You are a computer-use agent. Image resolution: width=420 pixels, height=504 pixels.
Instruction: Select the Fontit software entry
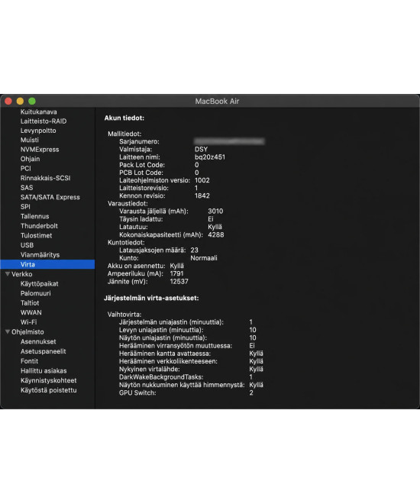click(x=29, y=361)
